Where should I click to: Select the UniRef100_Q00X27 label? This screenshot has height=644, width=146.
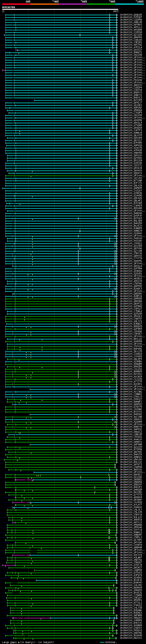131,50
